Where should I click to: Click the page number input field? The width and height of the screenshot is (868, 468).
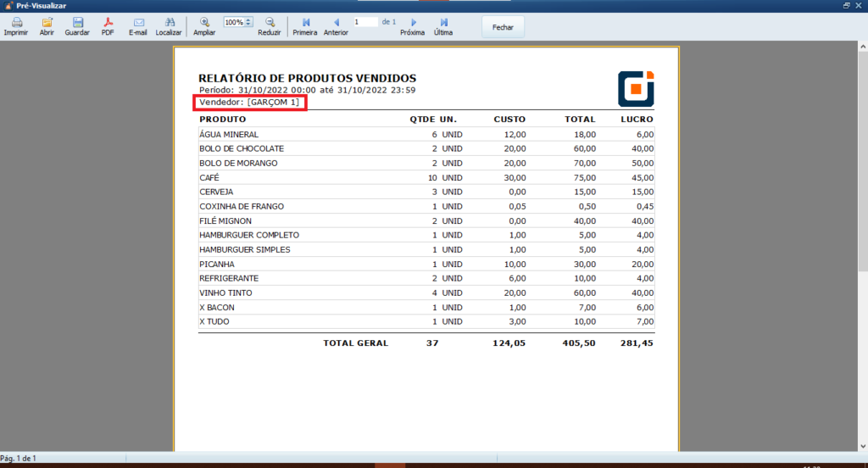pos(365,22)
